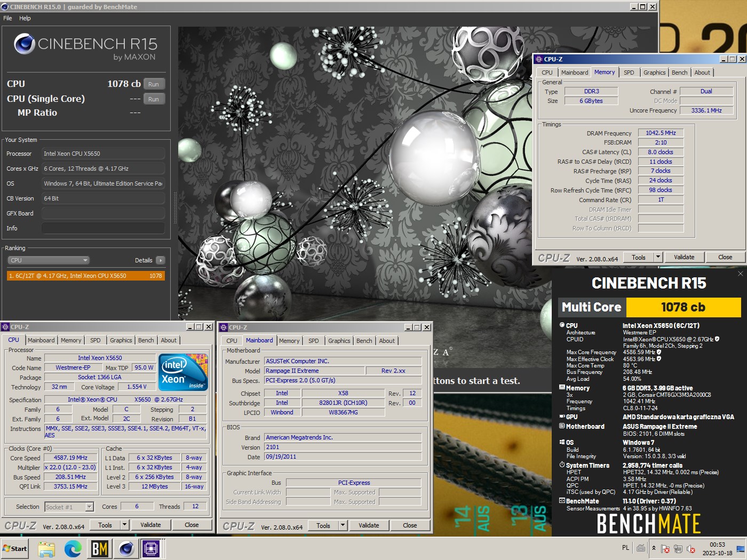Open the Cinebench Help menu
Viewport: 747px width, 560px height.
tap(25, 18)
